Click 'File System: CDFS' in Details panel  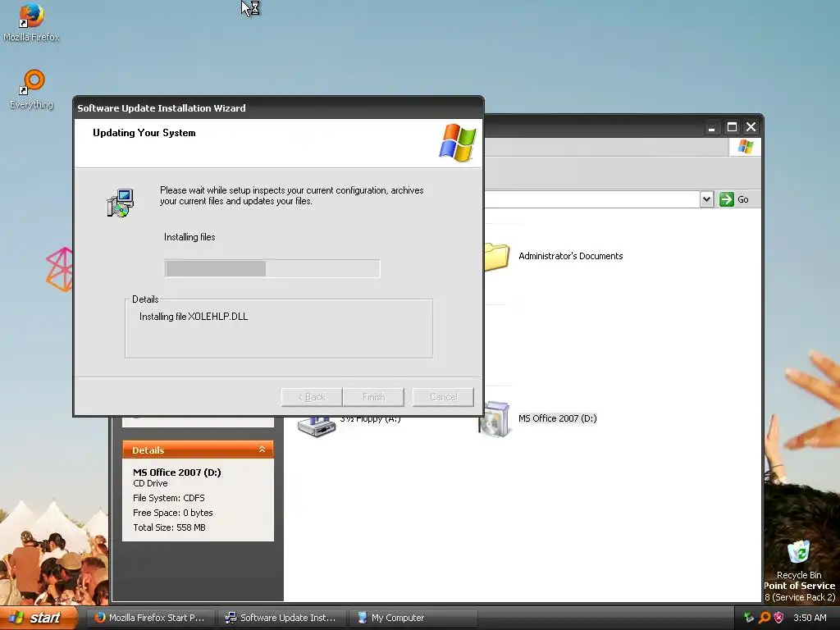[169, 498]
